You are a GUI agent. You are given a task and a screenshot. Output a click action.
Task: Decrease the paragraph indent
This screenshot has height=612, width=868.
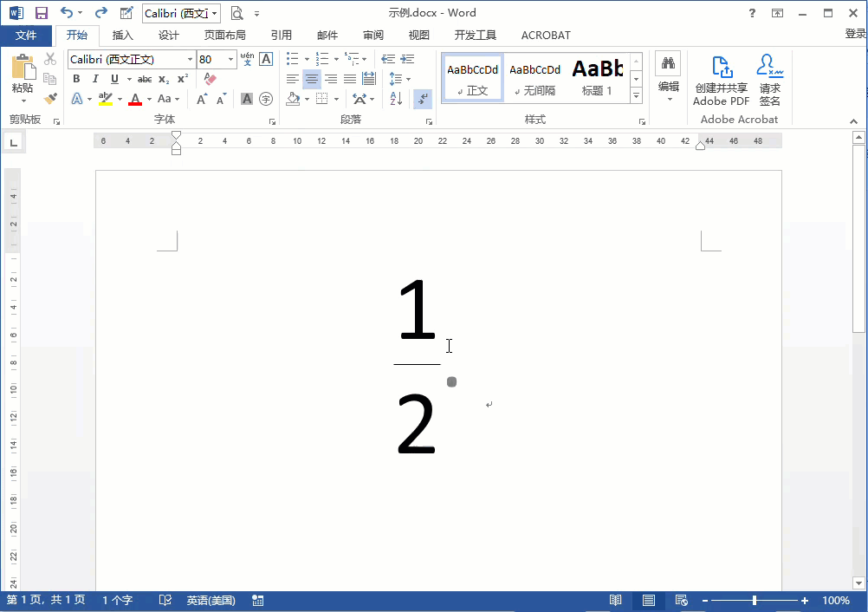coord(388,59)
